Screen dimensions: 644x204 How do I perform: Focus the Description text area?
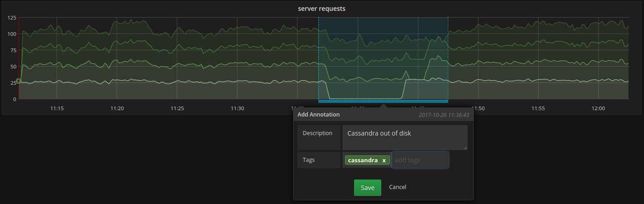[x=404, y=137]
